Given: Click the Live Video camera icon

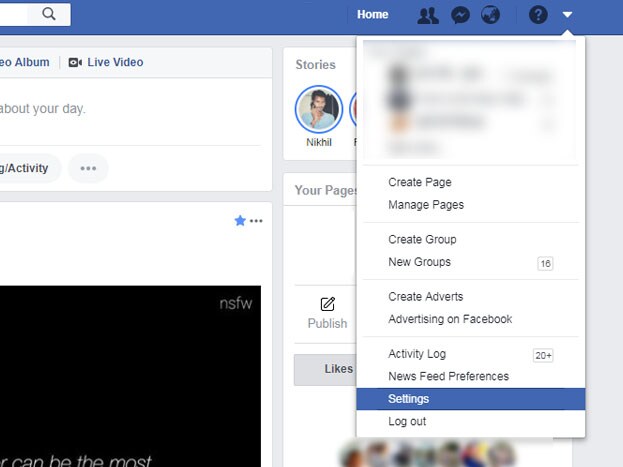Looking at the screenshot, I should click(75, 62).
